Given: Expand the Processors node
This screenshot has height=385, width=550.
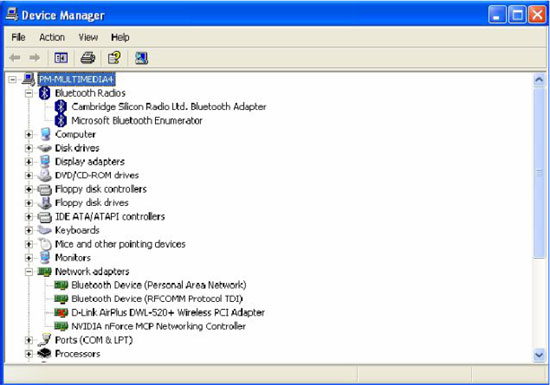Looking at the screenshot, I should click(29, 354).
